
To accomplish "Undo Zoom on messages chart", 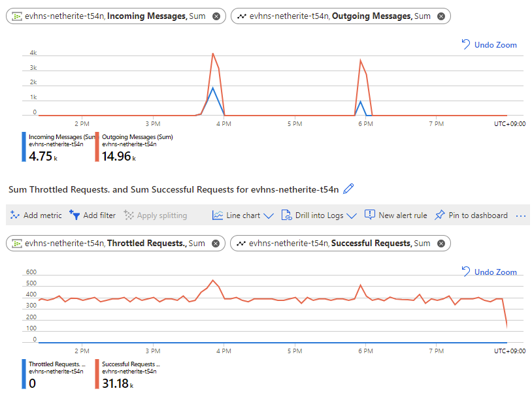I will pos(489,45).
